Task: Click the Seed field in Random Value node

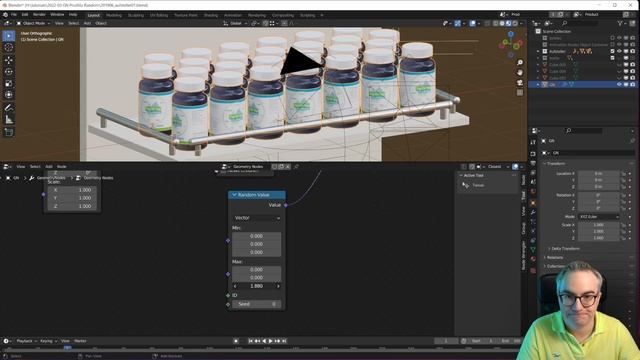Action: tap(256, 304)
